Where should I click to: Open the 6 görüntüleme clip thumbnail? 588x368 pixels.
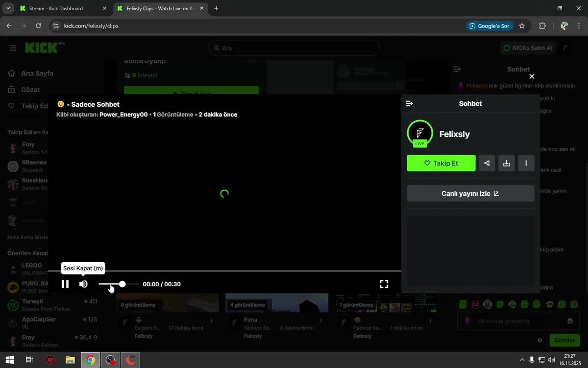pos(167,303)
